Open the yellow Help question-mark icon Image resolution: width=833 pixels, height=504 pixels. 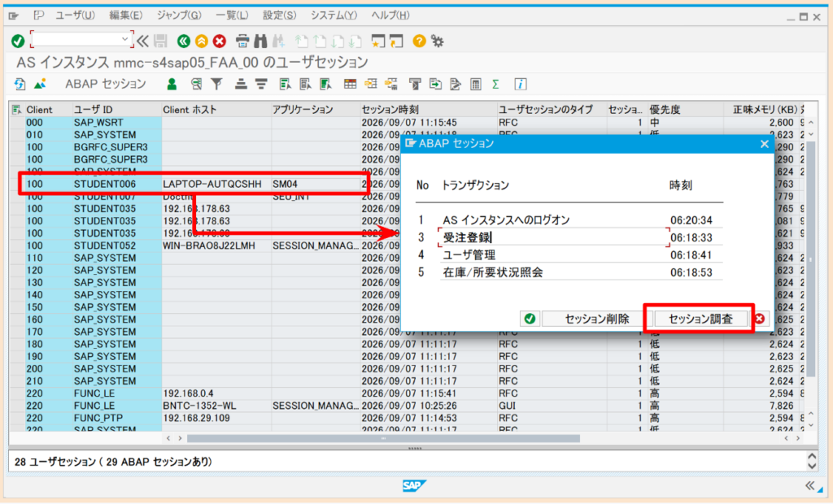point(419,41)
